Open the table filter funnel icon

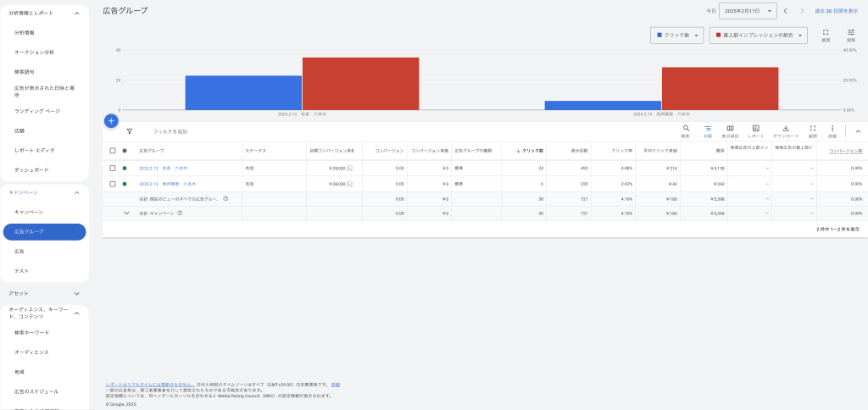point(129,131)
